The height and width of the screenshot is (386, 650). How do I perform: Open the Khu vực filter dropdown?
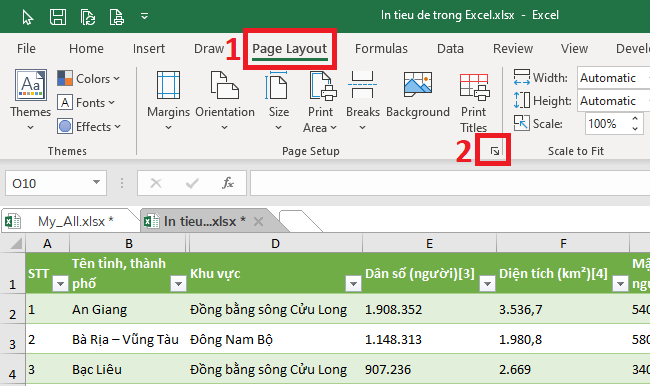(354, 284)
